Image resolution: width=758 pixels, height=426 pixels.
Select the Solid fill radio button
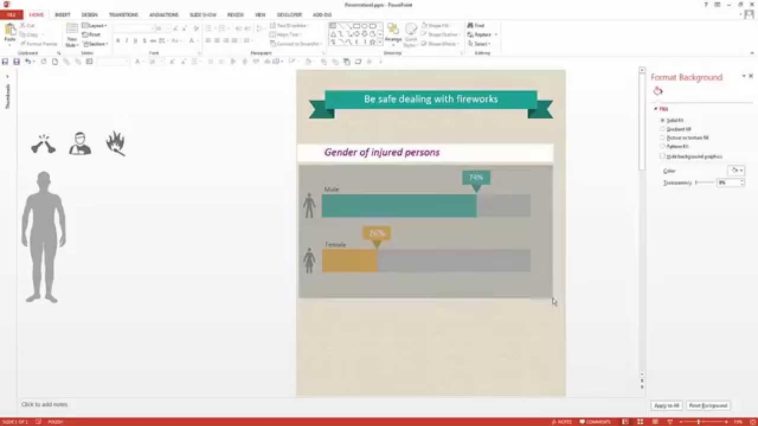(x=662, y=120)
